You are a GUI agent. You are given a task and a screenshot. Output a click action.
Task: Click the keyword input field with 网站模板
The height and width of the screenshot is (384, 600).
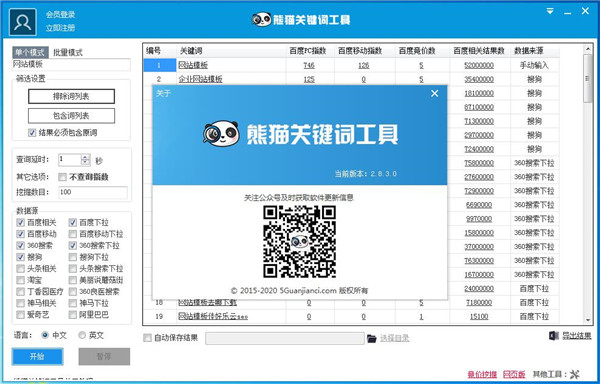coord(71,65)
